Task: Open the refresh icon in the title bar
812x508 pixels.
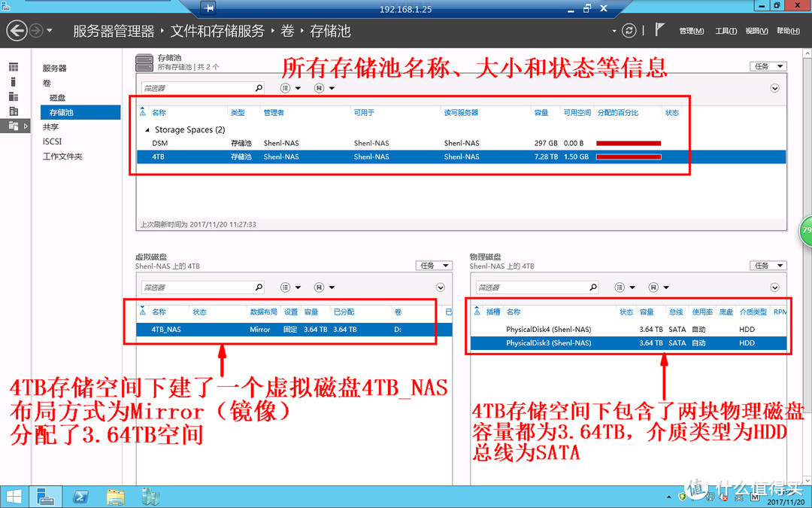Action: tap(629, 31)
